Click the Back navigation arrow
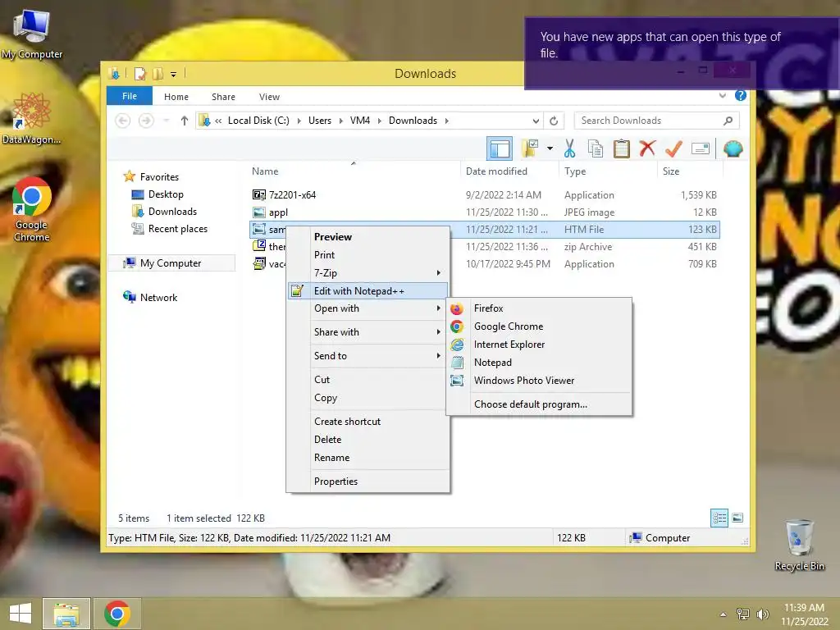This screenshot has width=840, height=630. [x=123, y=121]
